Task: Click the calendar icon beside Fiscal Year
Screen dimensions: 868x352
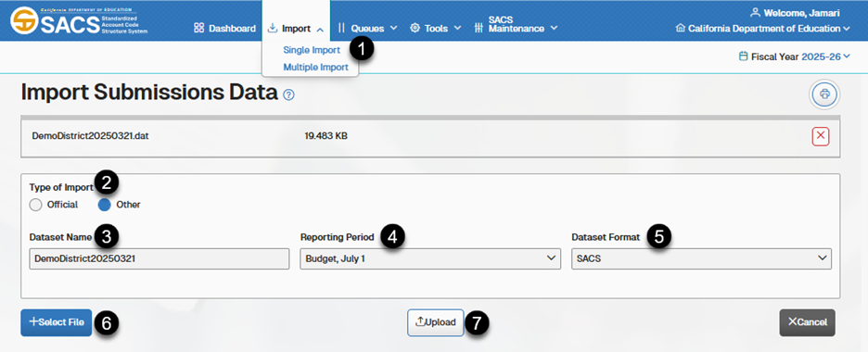Action: click(744, 57)
